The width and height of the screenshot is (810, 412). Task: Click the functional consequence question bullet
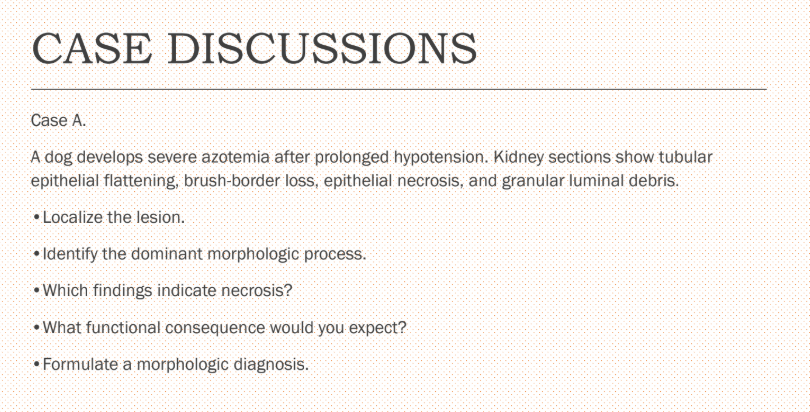[x=220, y=328]
